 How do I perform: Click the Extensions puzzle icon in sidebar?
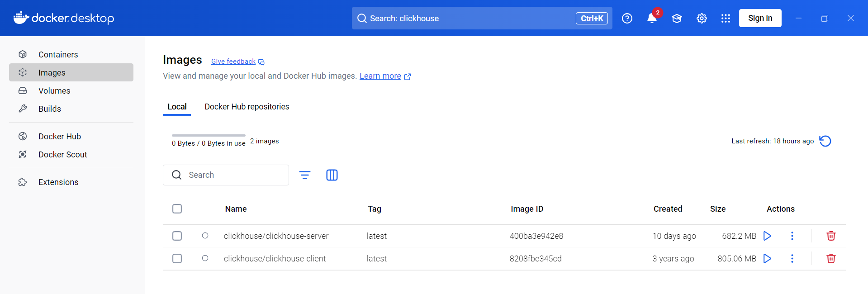(x=23, y=182)
